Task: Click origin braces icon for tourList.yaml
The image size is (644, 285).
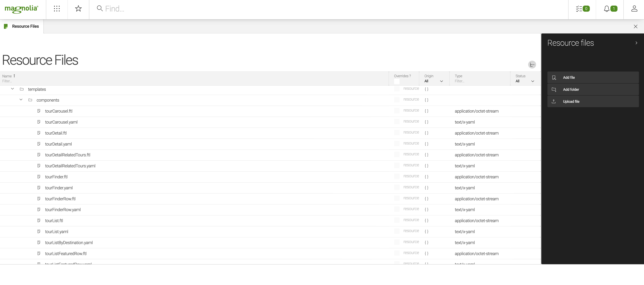Action: pyautogui.click(x=427, y=231)
